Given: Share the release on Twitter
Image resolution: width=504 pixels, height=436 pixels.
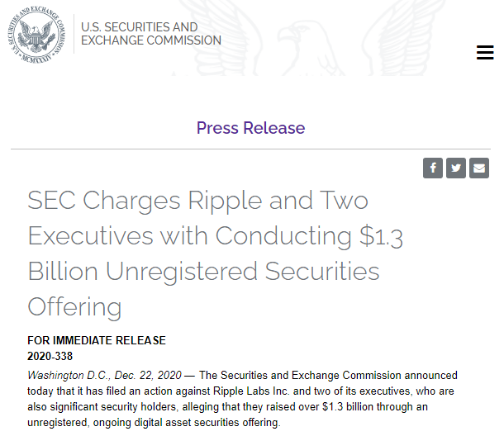Looking at the screenshot, I should point(456,168).
